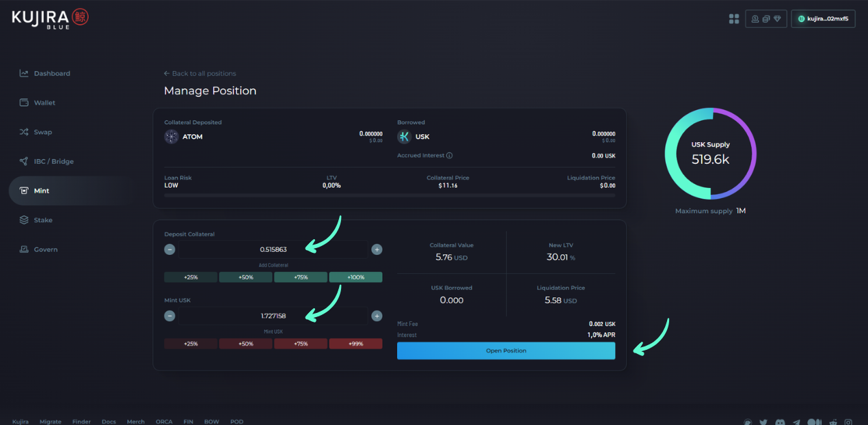Viewport: 868px width, 425px height.
Task: Click the Maximum supply 1M label
Action: click(710, 211)
